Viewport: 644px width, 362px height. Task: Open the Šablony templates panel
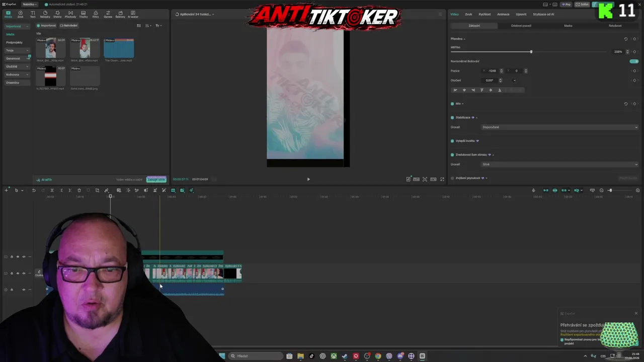coord(120,14)
